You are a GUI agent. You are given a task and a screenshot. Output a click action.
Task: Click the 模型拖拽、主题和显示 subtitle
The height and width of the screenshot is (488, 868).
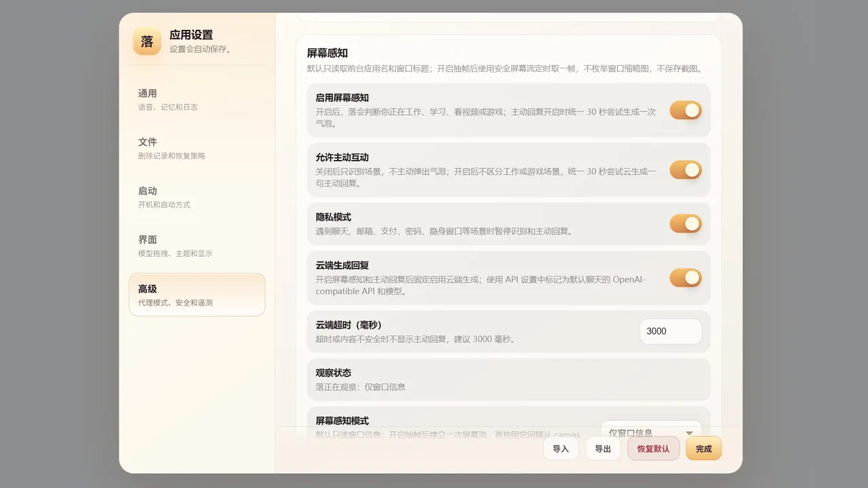tap(176, 253)
